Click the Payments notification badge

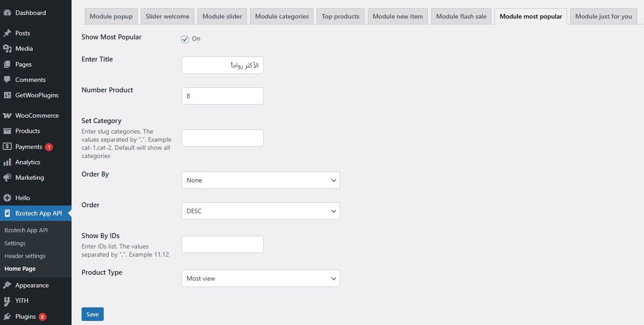point(49,147)
